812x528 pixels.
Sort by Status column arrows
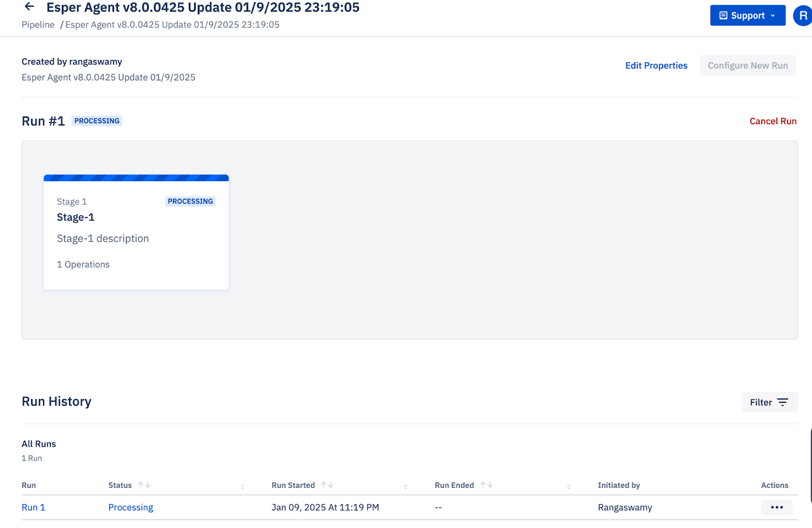coord(144,485)
